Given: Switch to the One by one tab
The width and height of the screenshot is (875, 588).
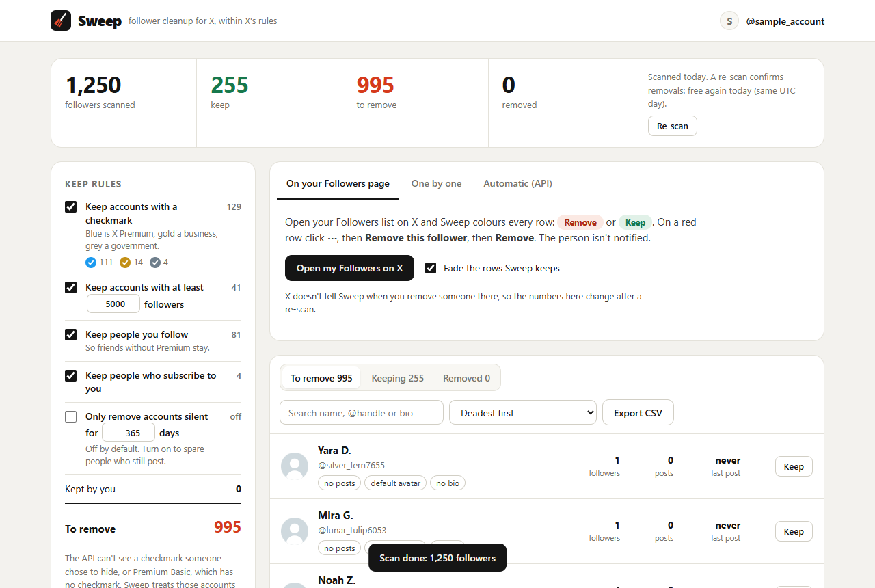Looking at the screenshot, I should [x=436, y=183].
